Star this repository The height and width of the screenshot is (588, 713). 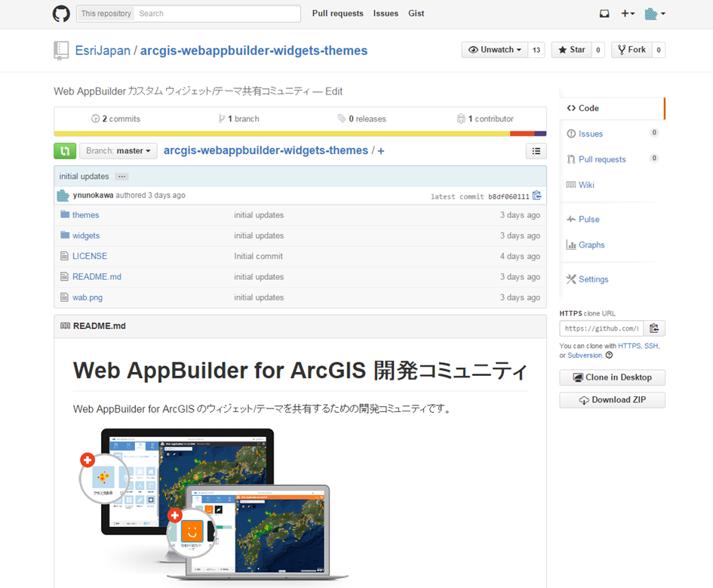coord(572,50)
